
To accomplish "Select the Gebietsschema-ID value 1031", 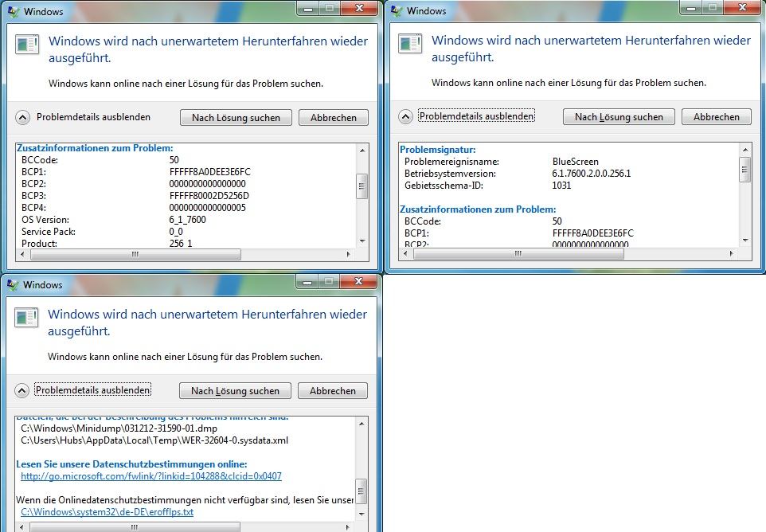I will point(561,185).
